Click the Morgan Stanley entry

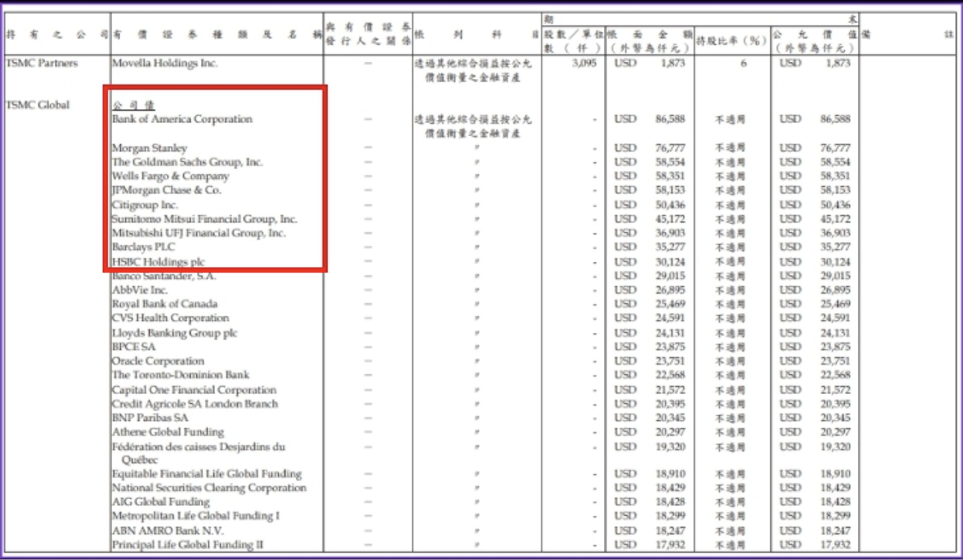(151, 148)
